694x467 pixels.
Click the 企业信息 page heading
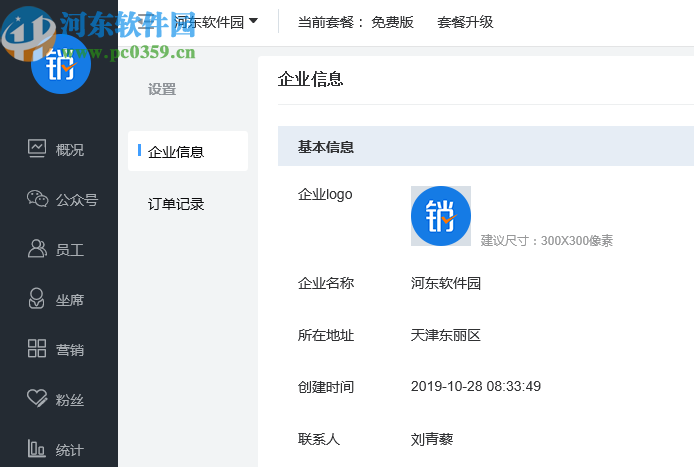click(x=311, y=79)
